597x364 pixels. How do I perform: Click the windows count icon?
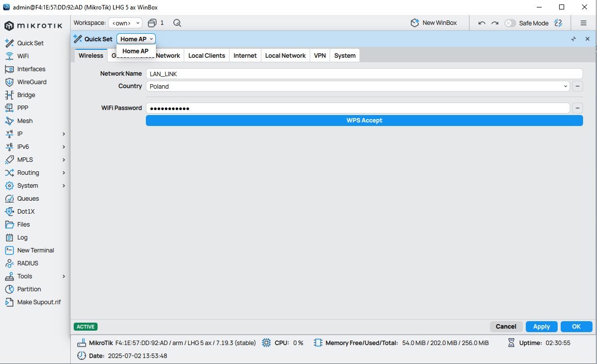[152, 23]
